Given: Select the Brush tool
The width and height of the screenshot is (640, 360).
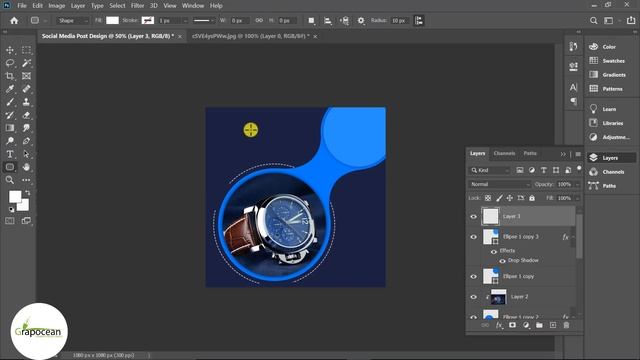Looking at the screenshot, I should point(10,102).
